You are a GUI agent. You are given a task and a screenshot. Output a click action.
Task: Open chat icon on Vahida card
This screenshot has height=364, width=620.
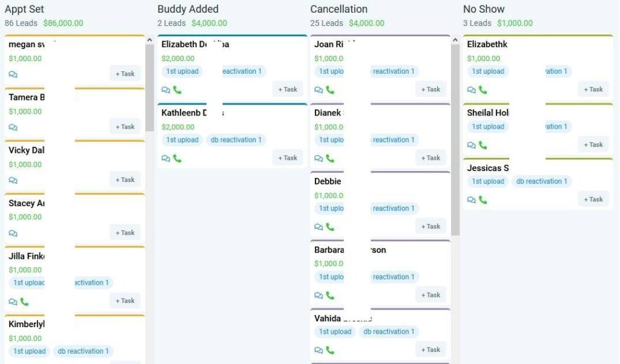[x=318, y=350]
